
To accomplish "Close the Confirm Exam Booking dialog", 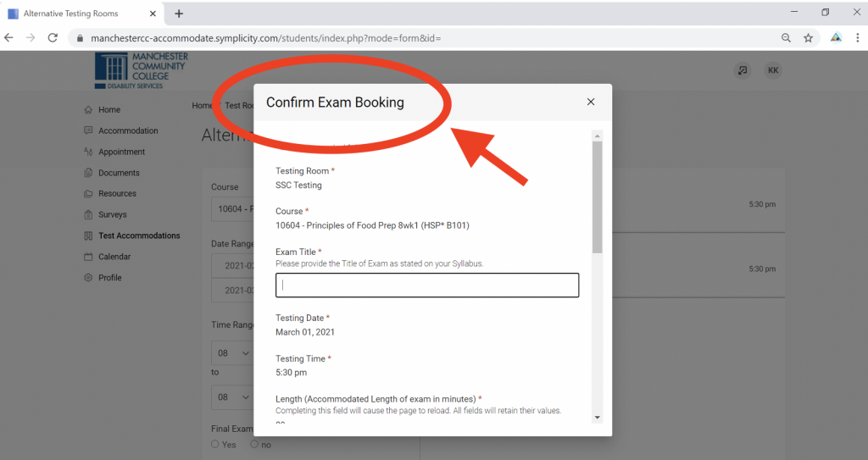I will click(x=591, y=102).
